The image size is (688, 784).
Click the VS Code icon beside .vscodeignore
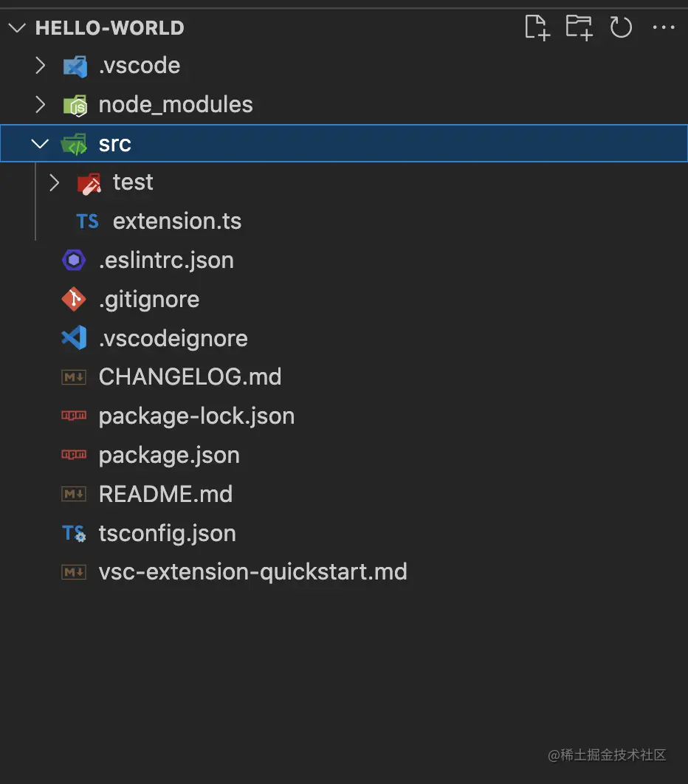[x=74, y=339]
